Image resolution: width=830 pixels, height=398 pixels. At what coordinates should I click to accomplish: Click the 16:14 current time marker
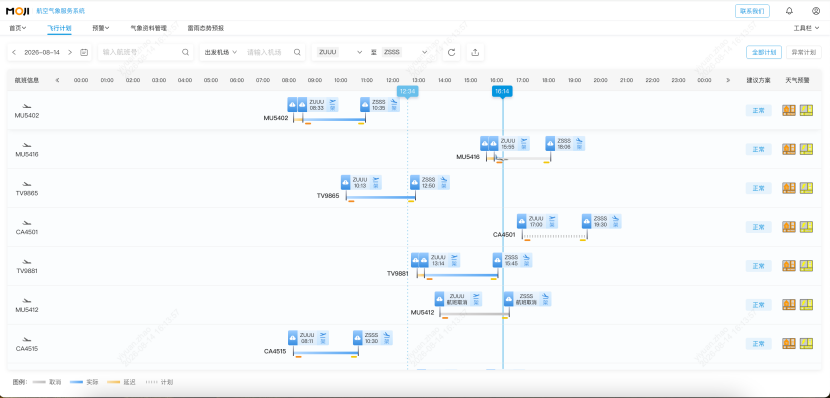click(502, 91)
